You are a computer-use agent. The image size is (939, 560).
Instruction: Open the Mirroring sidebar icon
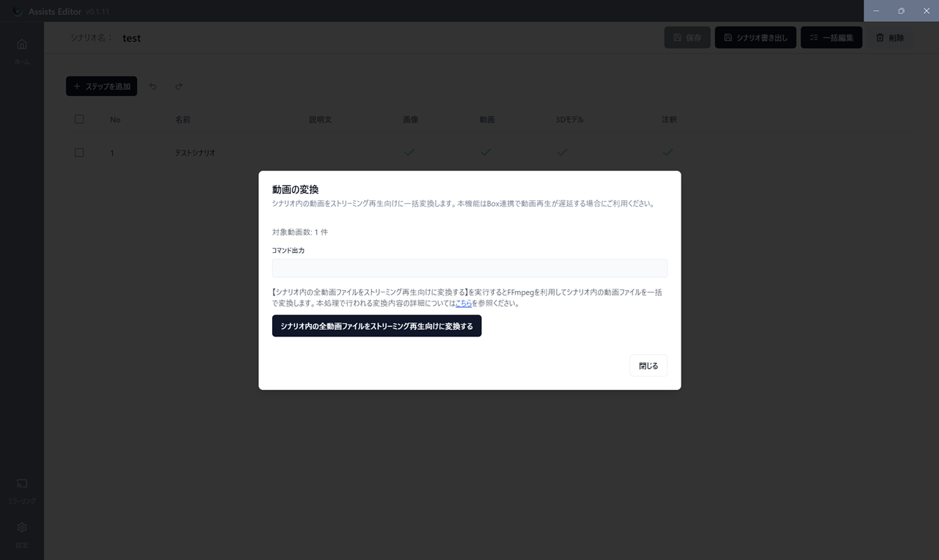22,484
